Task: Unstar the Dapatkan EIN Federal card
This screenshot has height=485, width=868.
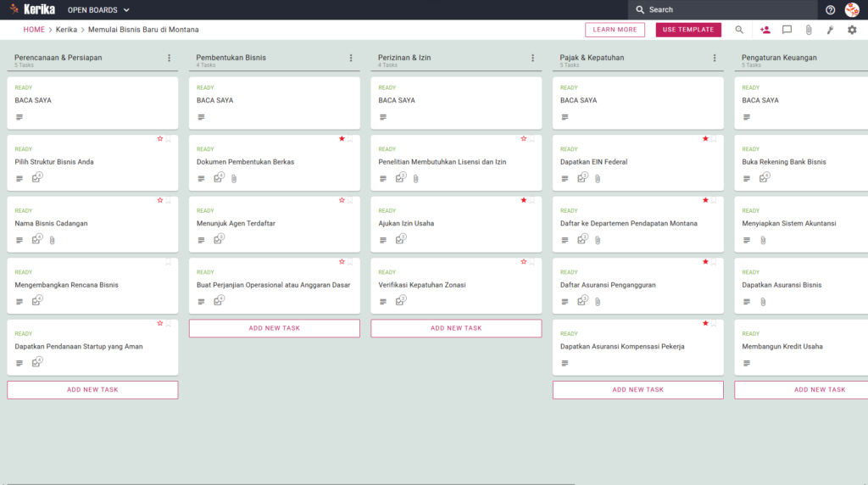Action: coord(705,138)
